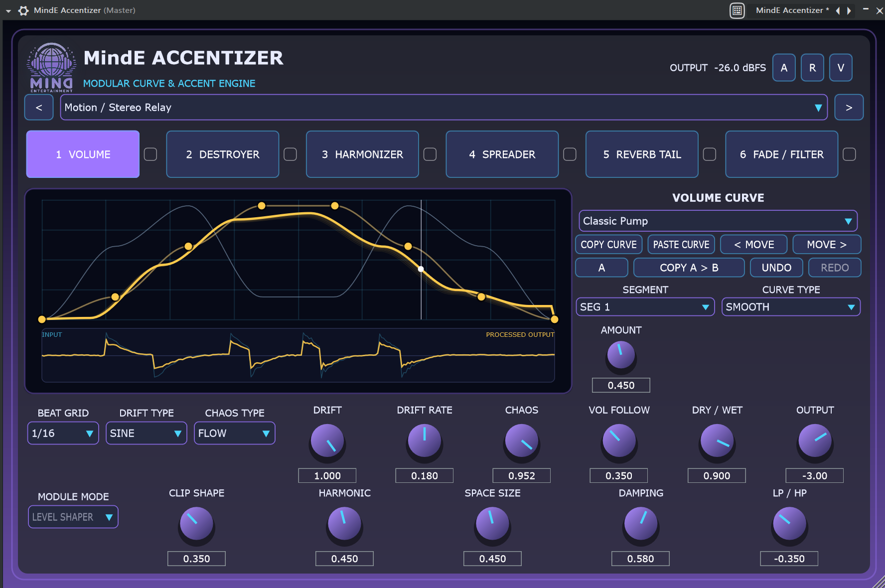Load the previous preset with < button
The width and height of the screenshot is (885, 588).
coord(39,107)
